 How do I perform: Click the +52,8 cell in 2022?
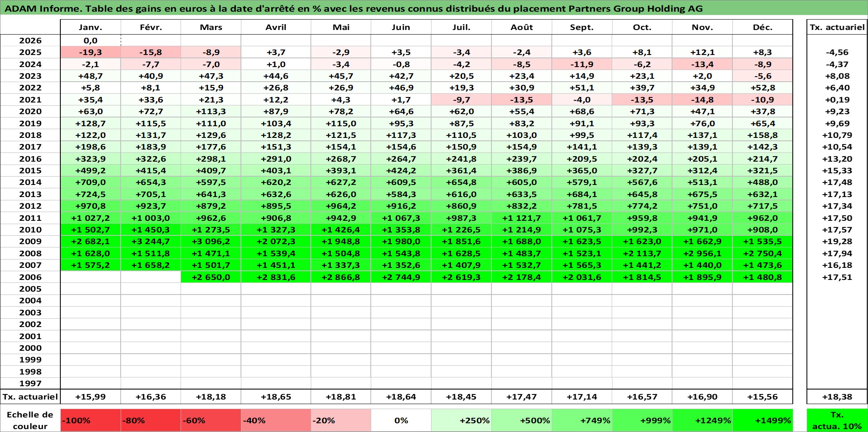tap(762, 87)
